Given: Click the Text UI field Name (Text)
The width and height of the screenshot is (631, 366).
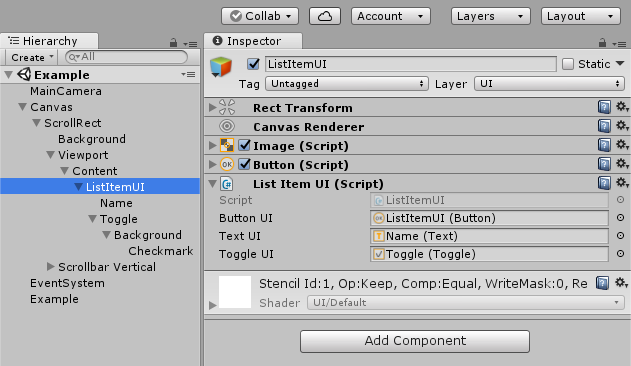Looking at the screenshot, I should click(x=489, y=236).
